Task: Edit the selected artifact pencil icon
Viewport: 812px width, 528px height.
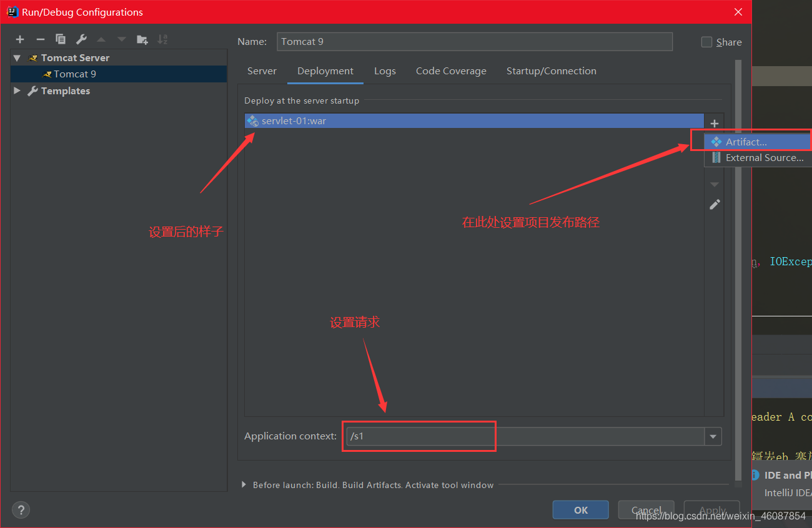Action: coord(715,204)
